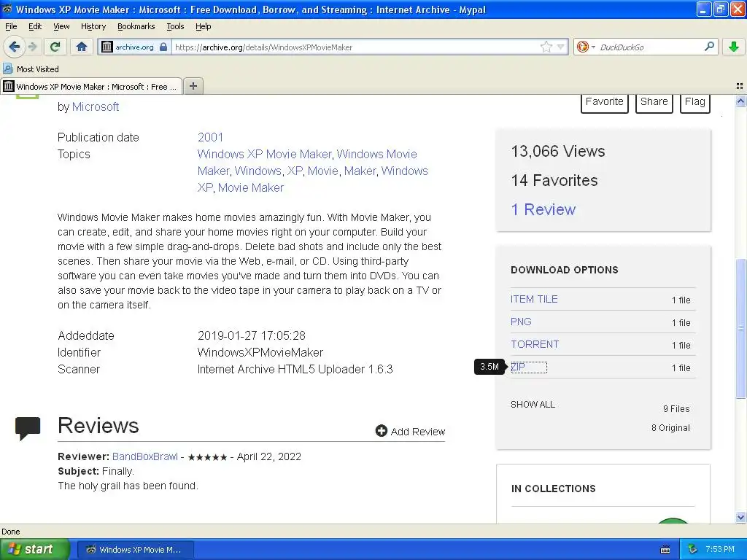Open the 2001 publication date link
The width and height of the screenshot is (747, 560).
point(210,137)
